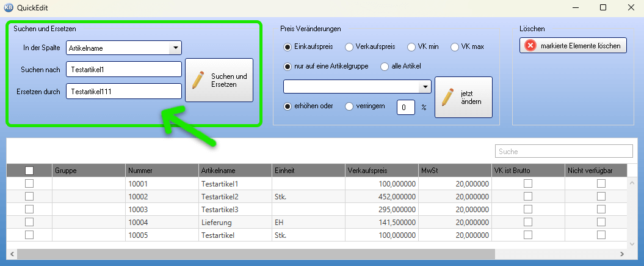This screenshot has width=644, height=266.
Task: Click into the Suchen nach text field
Action: (x=124, y=69)
